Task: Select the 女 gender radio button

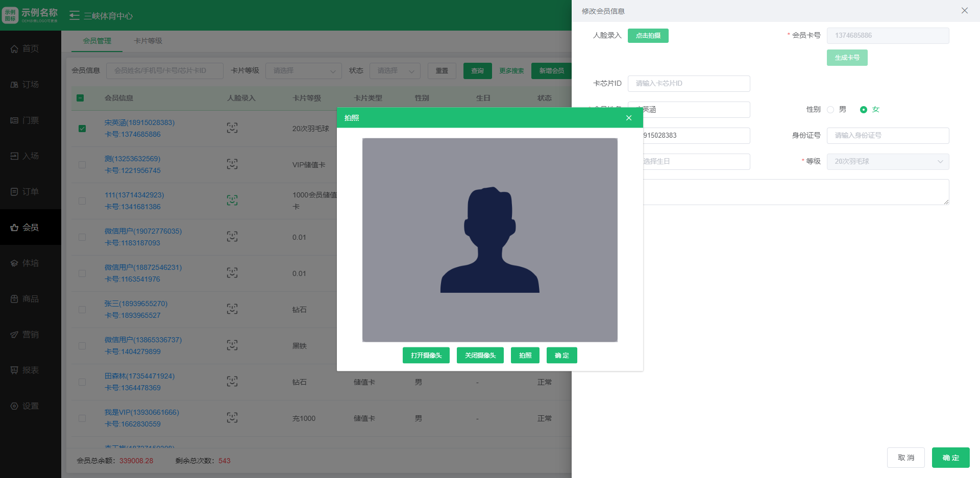Action: pos(864,110)
